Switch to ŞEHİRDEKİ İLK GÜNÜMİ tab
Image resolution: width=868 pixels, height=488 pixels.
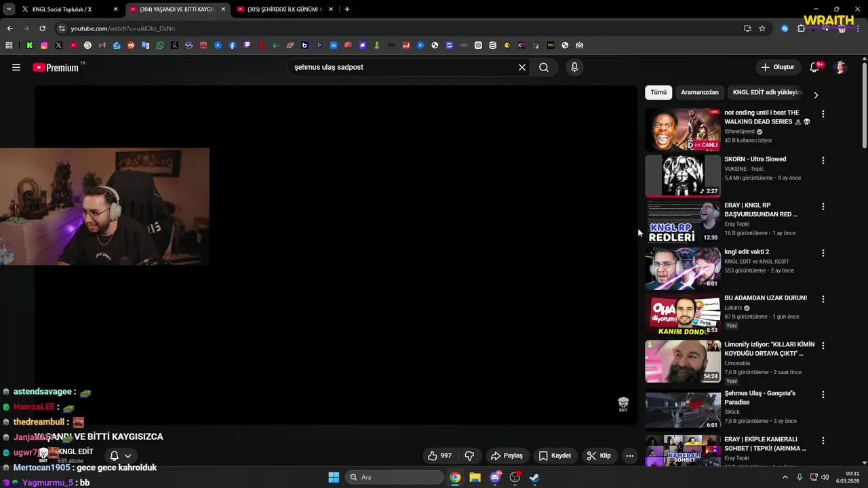(284, 9)
